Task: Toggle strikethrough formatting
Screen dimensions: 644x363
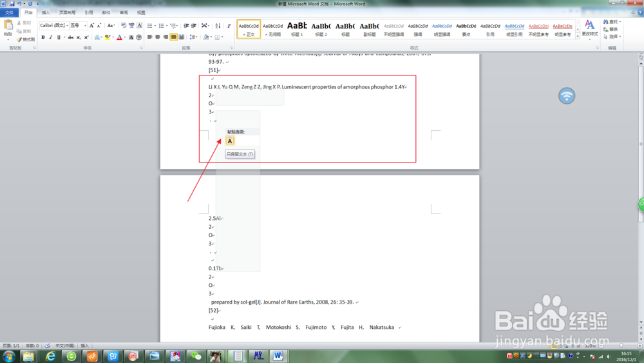Action: [71, 37]
